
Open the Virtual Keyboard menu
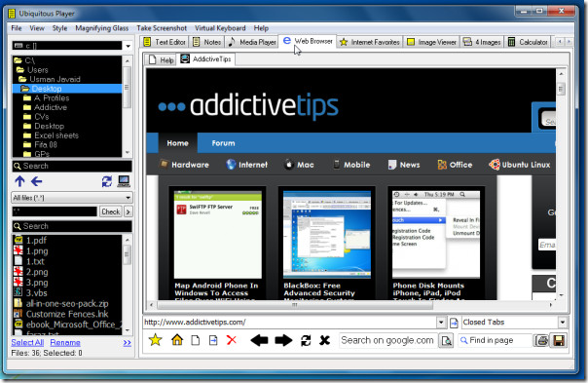coord(220,28)
